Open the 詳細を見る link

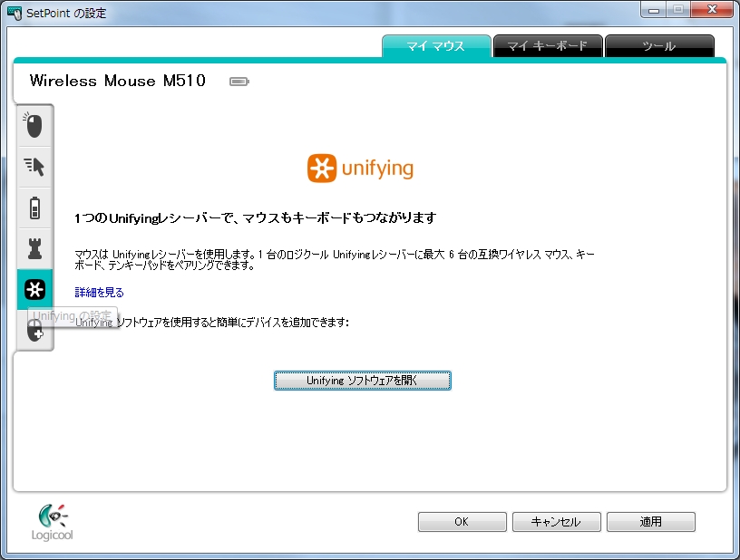coord(99,293)
